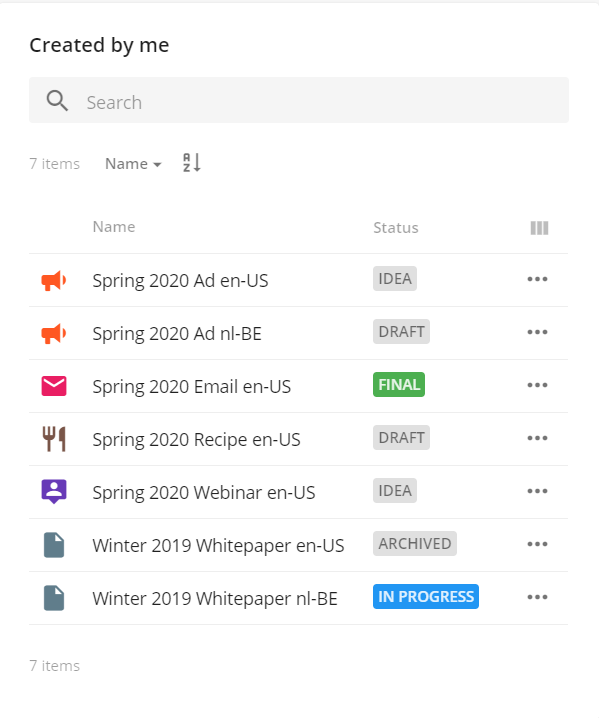The image size is (599, 718).
Task: Open more options for Winter 2019 Whitepaper nl-BE
Action: tap(537, 597)
